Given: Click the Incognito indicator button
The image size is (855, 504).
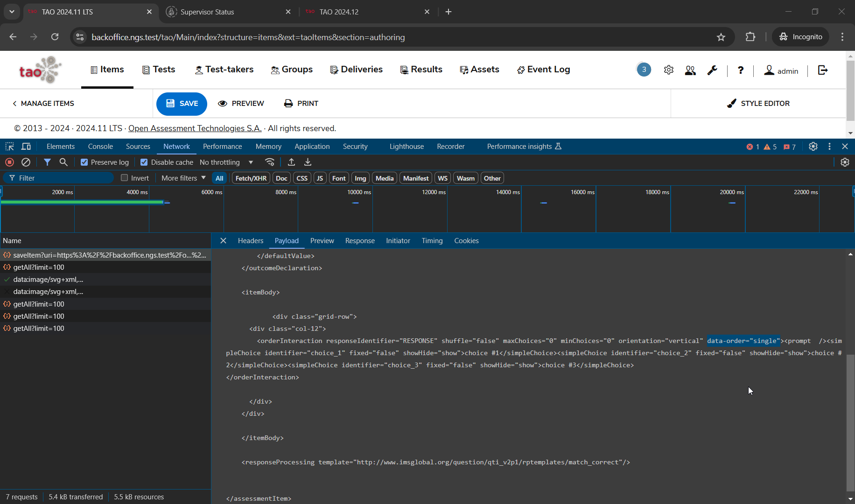Looking at the screenshot, I should [800, 37].
